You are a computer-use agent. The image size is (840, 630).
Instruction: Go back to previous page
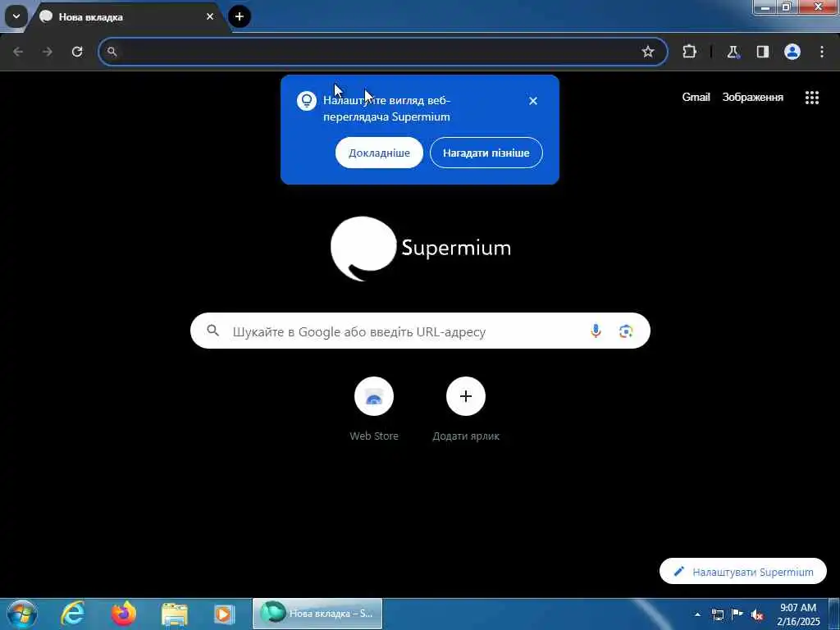point(18,52)
